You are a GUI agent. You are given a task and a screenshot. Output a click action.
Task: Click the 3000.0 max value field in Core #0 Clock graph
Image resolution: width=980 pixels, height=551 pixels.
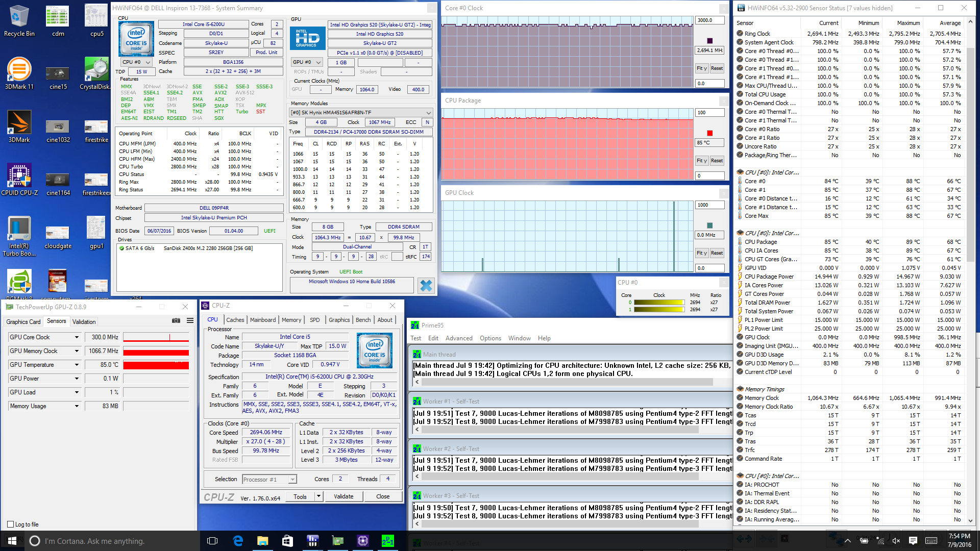tap(709, 20)
